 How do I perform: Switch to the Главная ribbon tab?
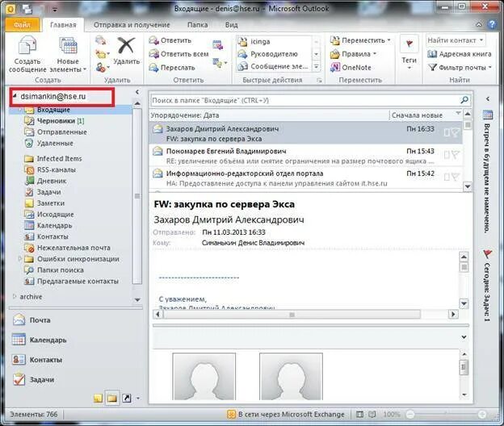(x=63, y=25)
